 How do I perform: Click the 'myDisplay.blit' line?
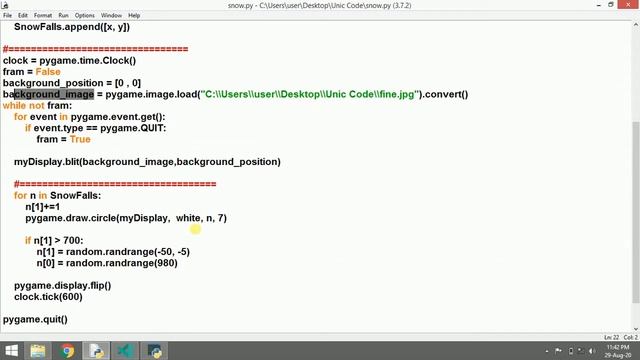point(147,162)
